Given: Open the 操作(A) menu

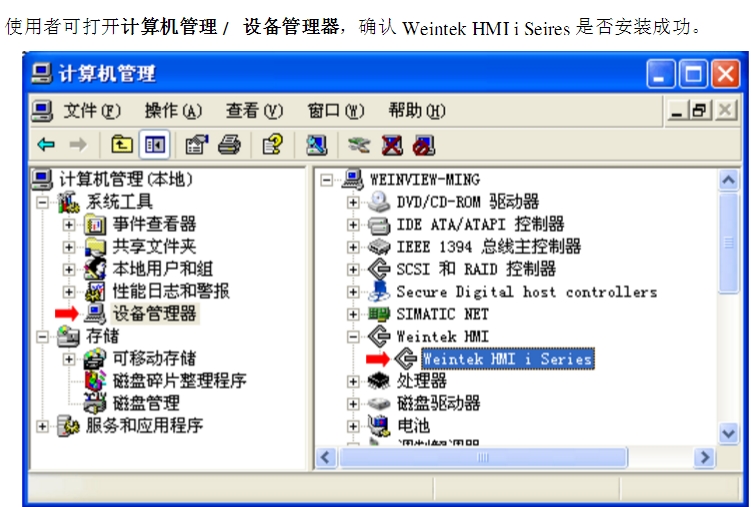Looking at the screenshot, I should click(173, 111).
